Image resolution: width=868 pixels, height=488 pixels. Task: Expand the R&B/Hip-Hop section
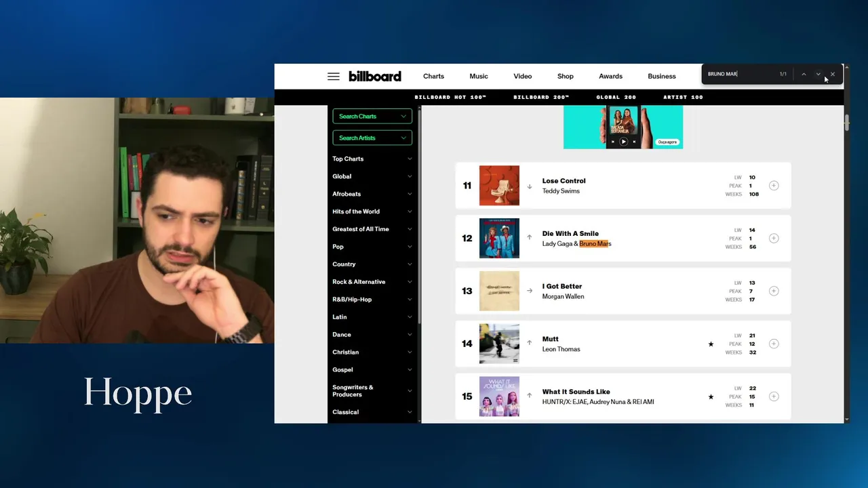[x=372, y=300]
